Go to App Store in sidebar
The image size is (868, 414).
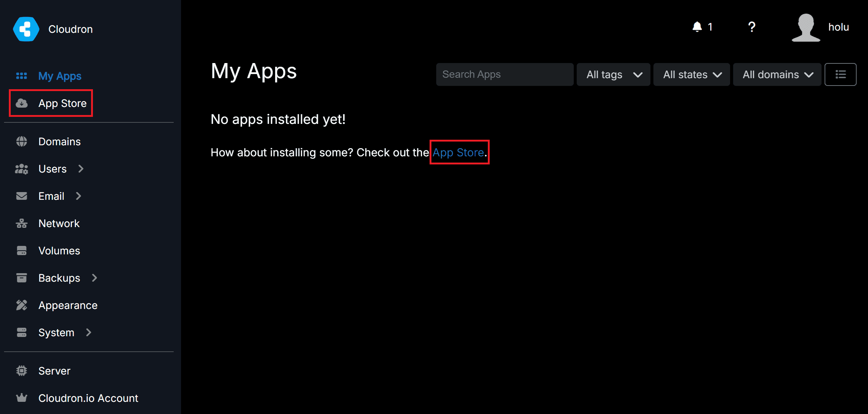tap(62, 103)
